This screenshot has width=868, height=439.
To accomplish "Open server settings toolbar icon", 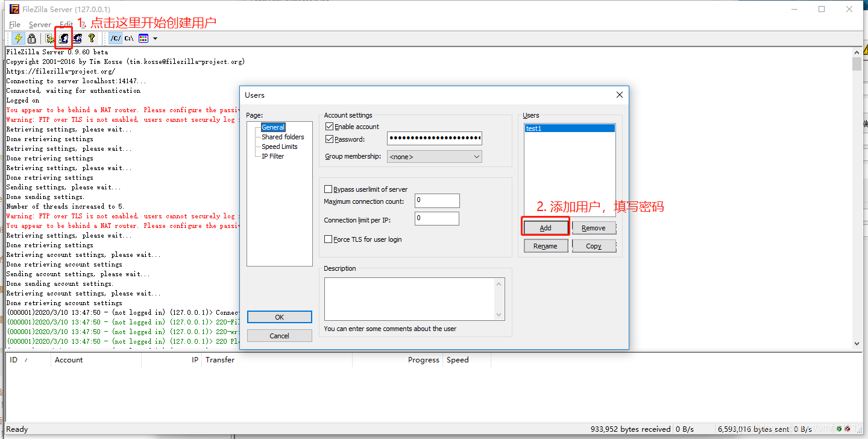I will (50, 38).
